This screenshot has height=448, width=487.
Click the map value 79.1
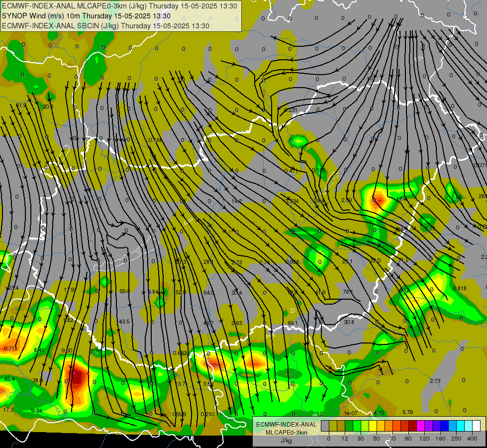pos(348,292)
